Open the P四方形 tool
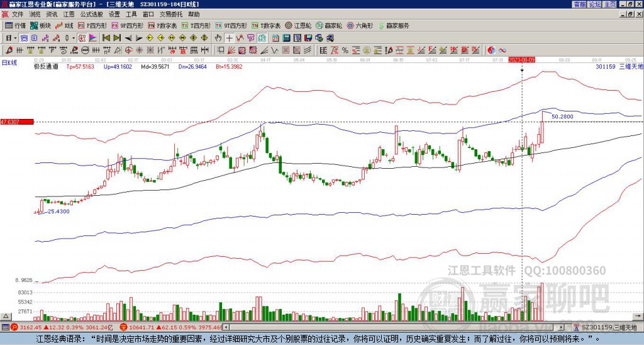Viewport: 644px width, 345px height. pos(92,25)
